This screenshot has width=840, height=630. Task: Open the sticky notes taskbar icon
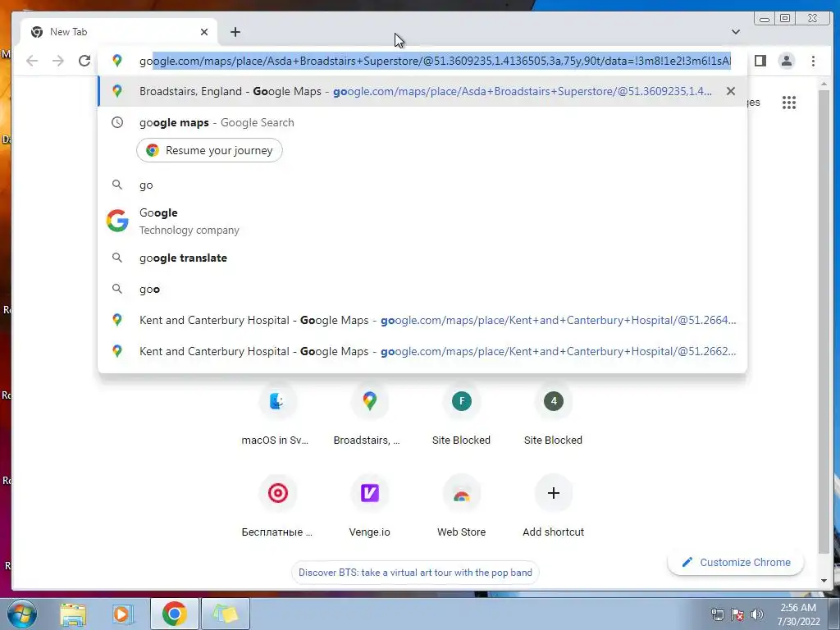(225, 614)
